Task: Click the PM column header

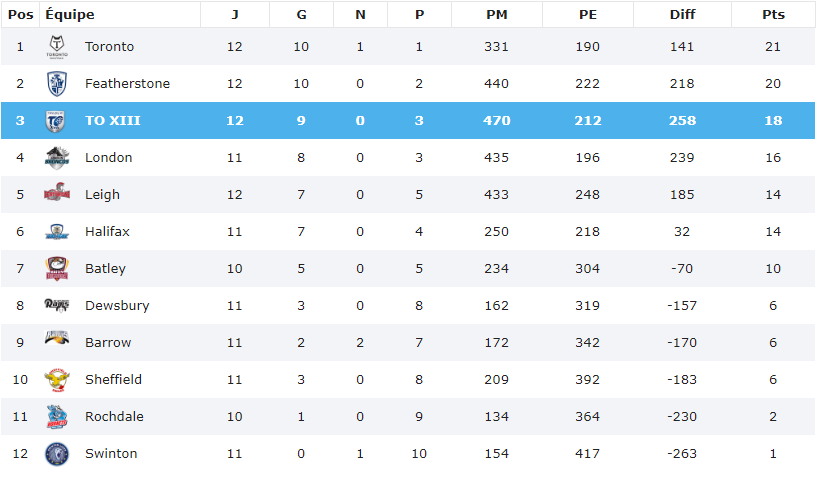Action: coord(496,15)
